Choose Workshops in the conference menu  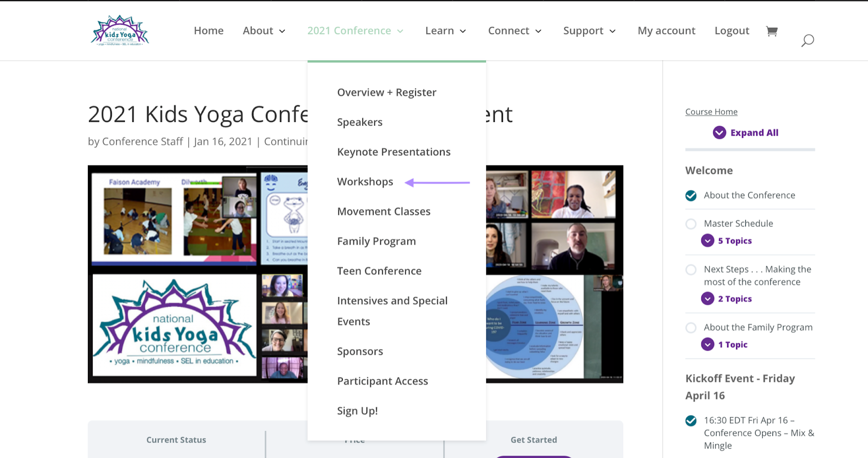365,182
